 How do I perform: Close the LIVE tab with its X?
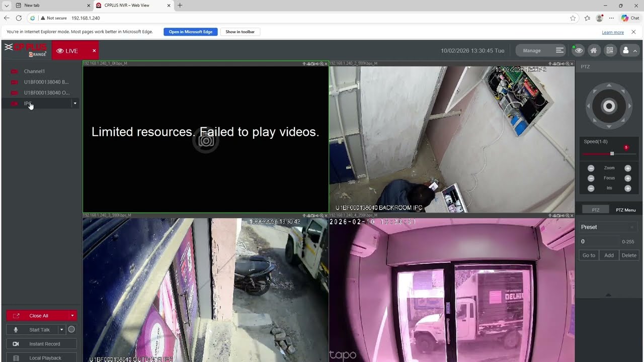coord(94,51)
